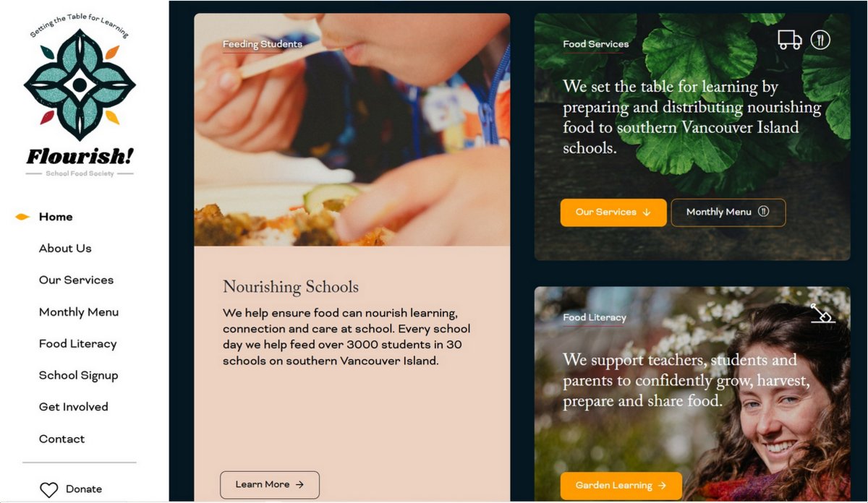The image size is (868, 503).
Task: Open the Home menu item
Action: 56,217
